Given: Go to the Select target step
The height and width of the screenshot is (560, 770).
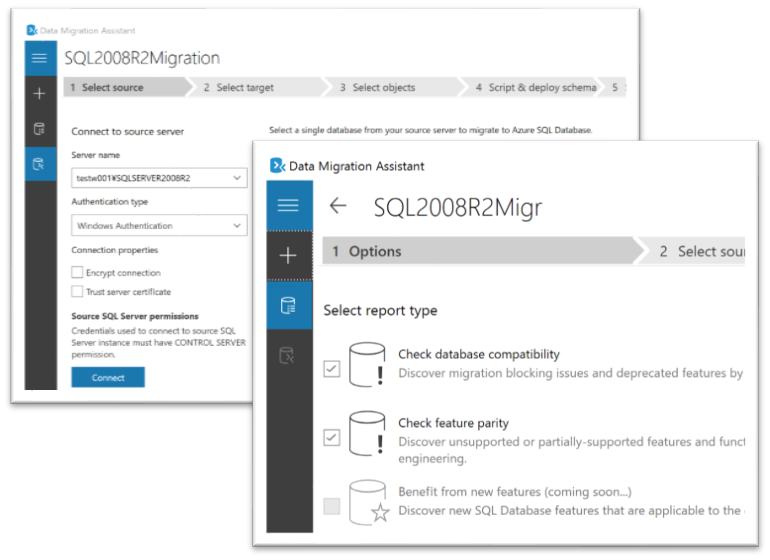Looking at the screenshot, I should pyautogui.click(x=240, y=88).
